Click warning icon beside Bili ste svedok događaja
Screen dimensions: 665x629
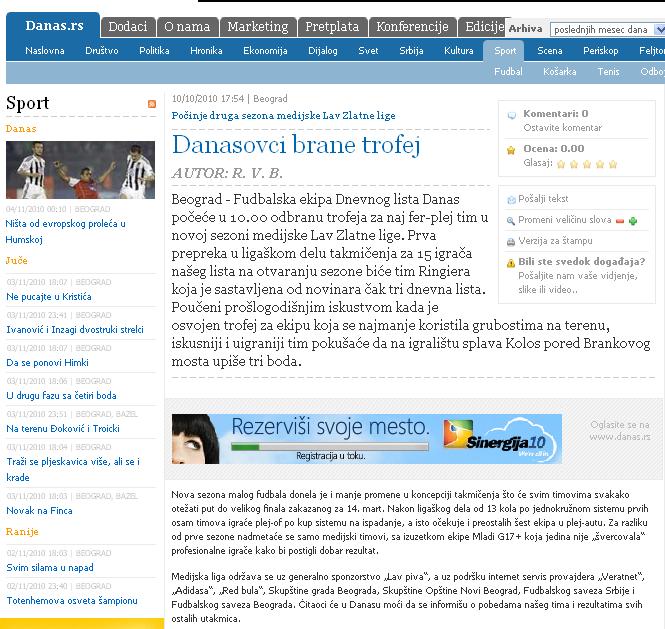tap(511, 263)
